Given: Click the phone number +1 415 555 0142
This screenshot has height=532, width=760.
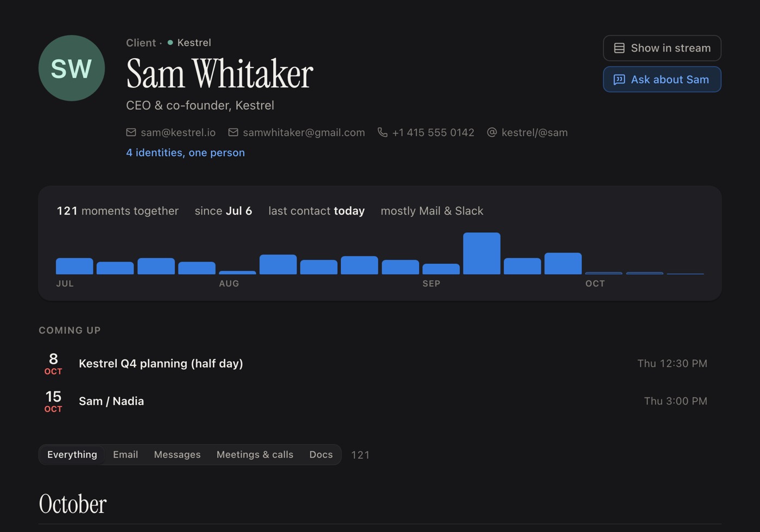Looking at the screenshot, I should click(433, 132).
